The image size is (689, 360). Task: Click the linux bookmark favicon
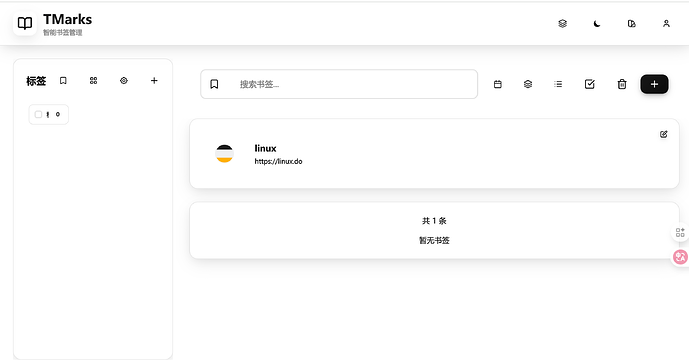tap(225, 153)
